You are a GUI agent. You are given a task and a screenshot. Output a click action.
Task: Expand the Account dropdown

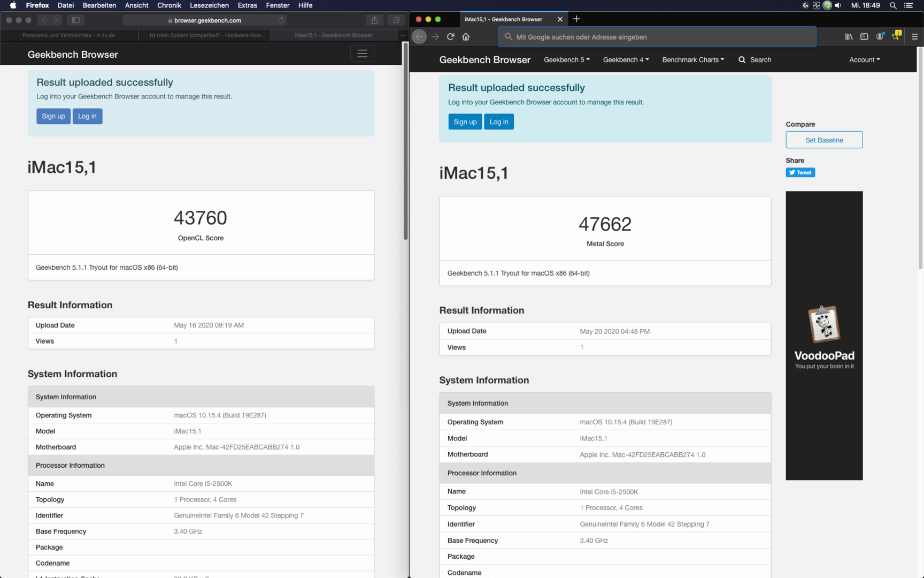click(x=865, y=60)
